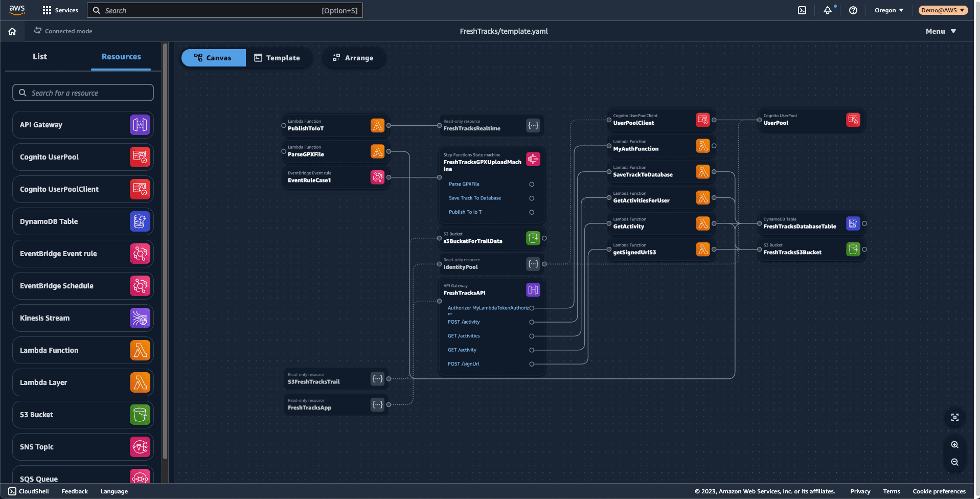Select FreshTracksAPI gateway icon on canvas
This screenshot has width=980, height=499.
point(533,290)
